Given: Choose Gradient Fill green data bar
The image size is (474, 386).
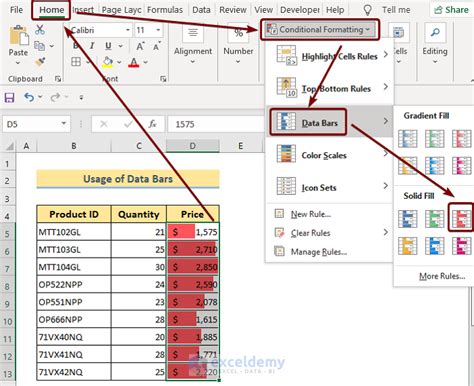Looking at the screenshot, I should coord(434,139).
